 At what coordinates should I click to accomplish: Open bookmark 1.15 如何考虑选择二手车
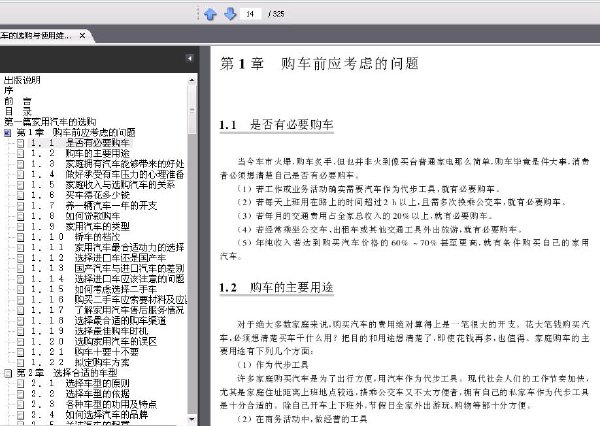coord(94,289)
